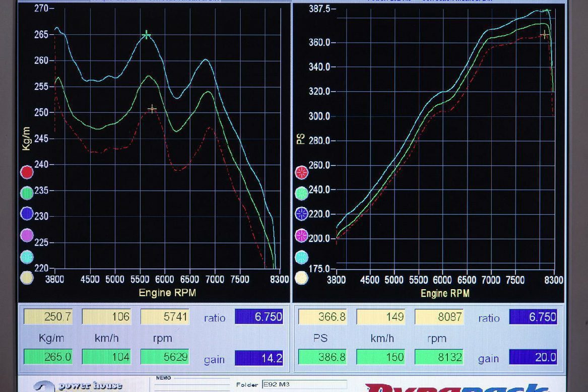Click the orange cross marker on power curve

pyautogui.click(x=544, y=35)
